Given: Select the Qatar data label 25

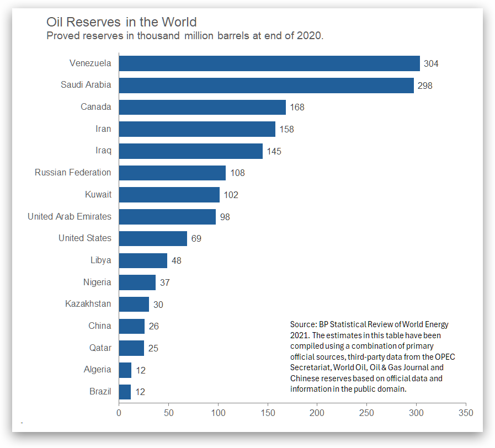Looking at the screenshot, I should pos(153,348).
